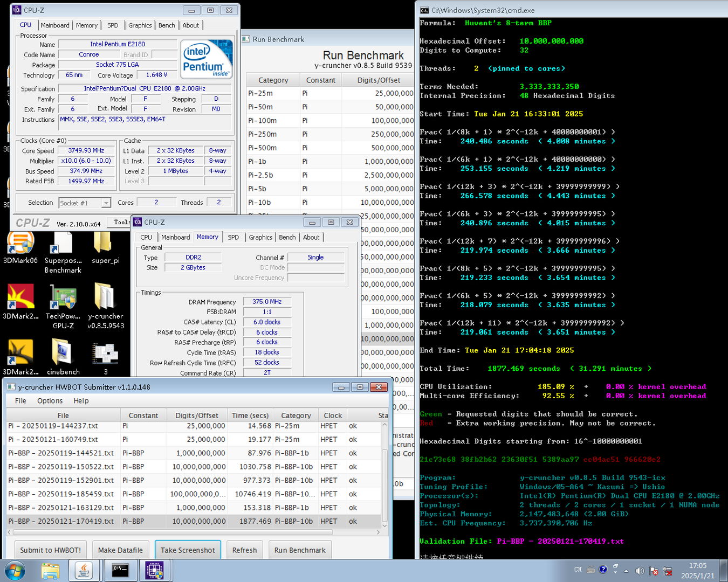Open Options menu in HWBOT Submitter

click(50, 401)
